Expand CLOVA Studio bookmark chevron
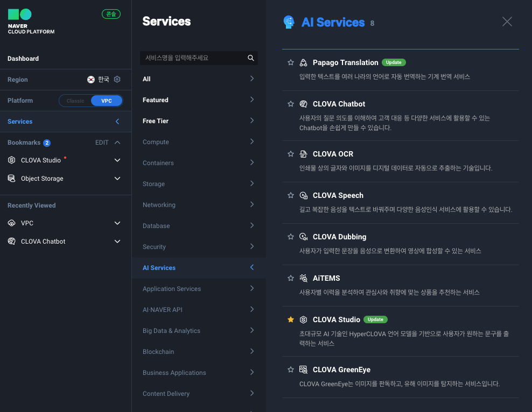The height and width of the screenshot is (412, 532). pos(117,160)
